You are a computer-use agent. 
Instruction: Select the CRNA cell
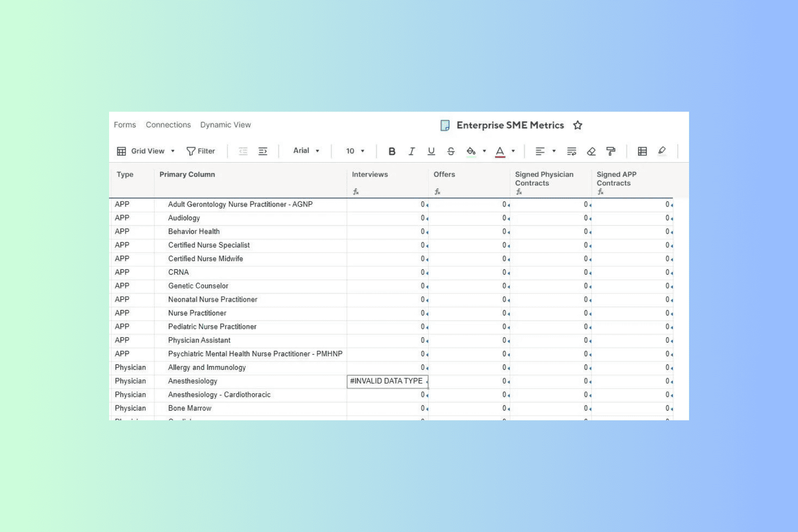[250, 272]
